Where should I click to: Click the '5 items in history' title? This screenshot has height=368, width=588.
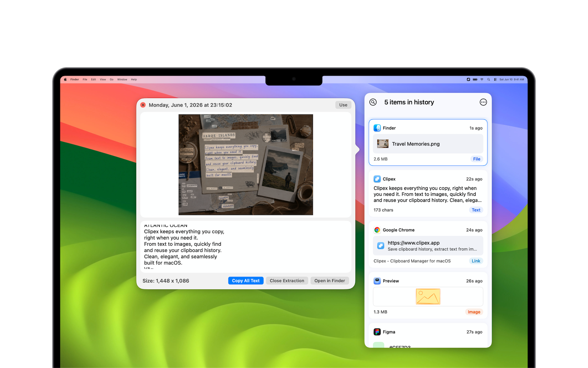tap(409, 102)
